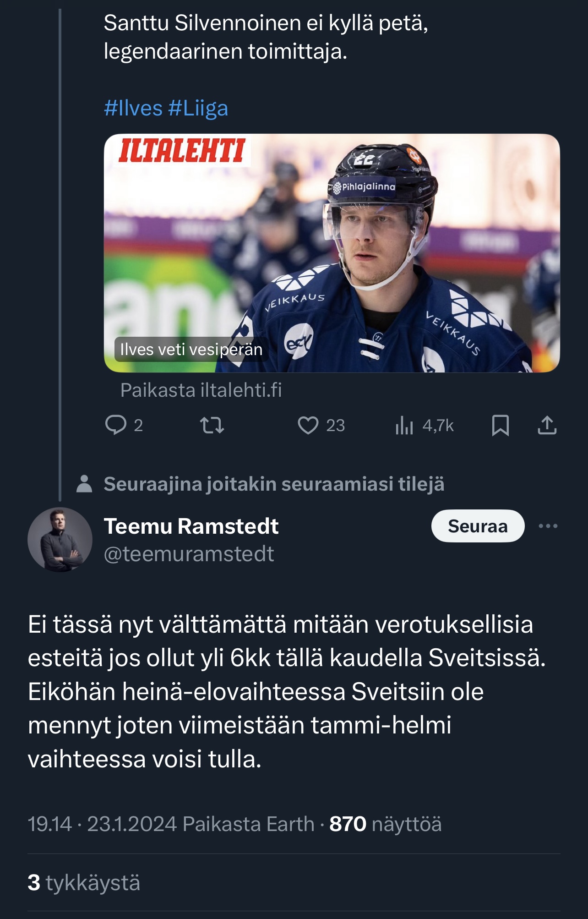
Task: Open the Teemu Ramstedt display name
Action: 191,526
